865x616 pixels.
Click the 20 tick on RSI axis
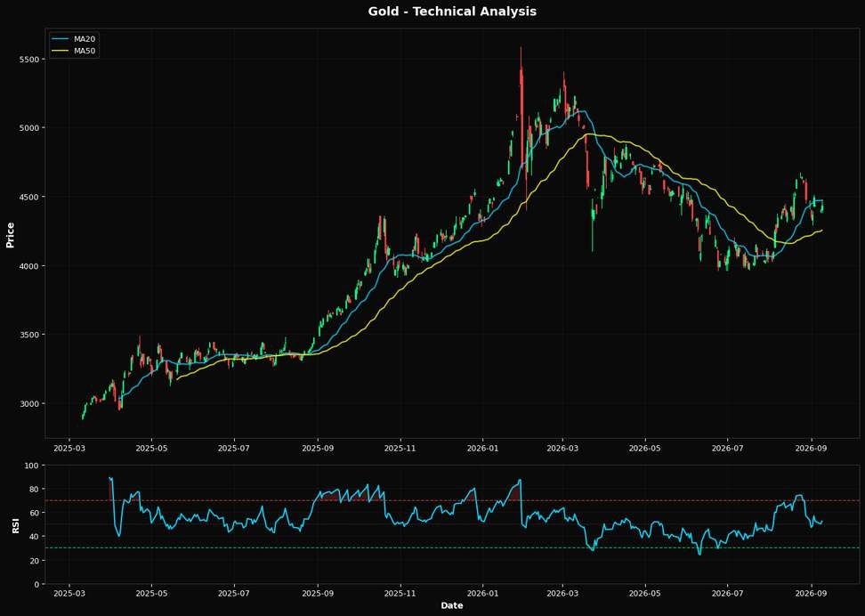click(35, 561)
